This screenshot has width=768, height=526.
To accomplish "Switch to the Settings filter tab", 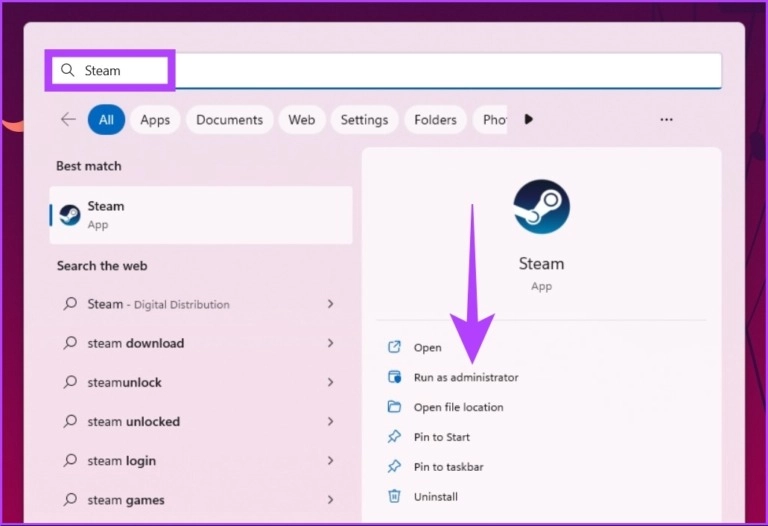I will click(x=364, y=120).
